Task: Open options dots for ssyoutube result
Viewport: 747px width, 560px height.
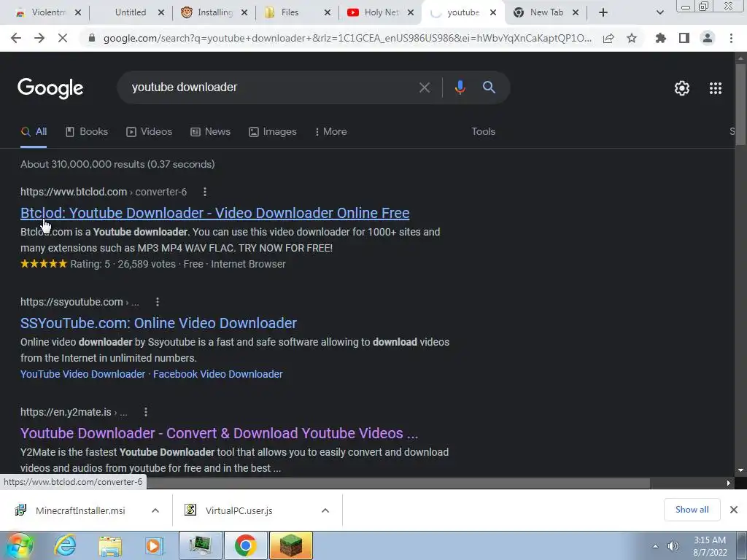Action: point(158,302)
